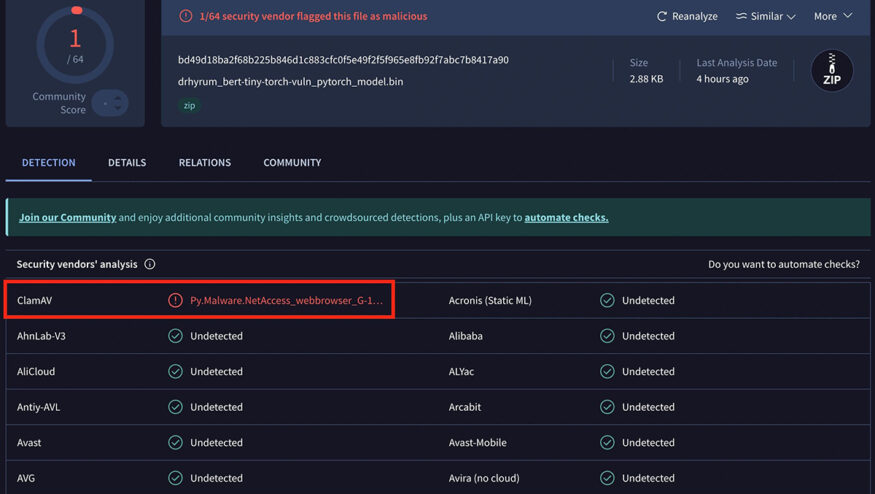Open the automate checks link in banner

(x=566, y=218)
